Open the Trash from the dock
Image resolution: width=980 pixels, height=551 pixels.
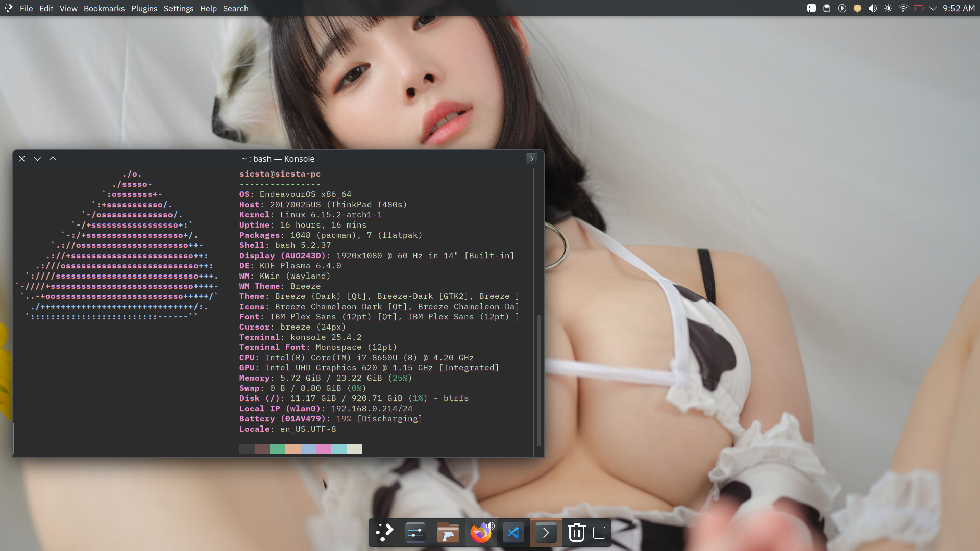coord(577,533)
